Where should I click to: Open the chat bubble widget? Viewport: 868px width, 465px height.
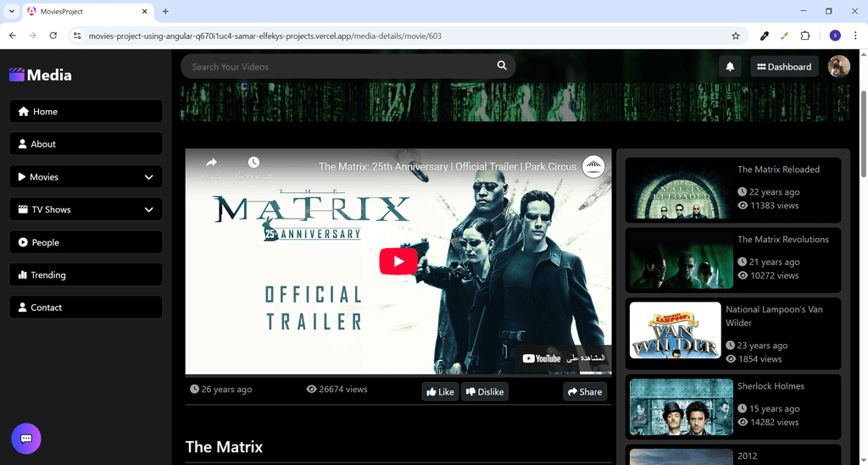[26, 439]
